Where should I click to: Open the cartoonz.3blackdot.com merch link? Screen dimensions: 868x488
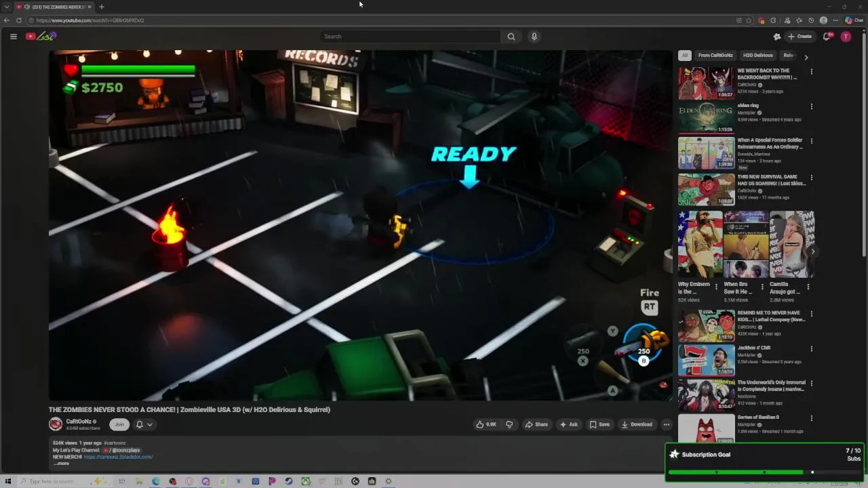[x=118, y=457]
